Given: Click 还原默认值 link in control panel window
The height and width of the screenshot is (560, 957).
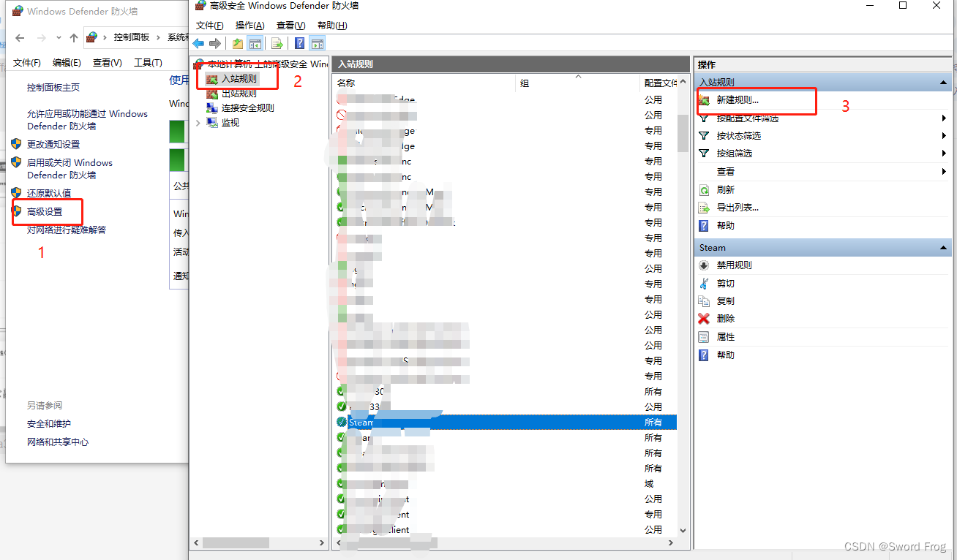Looking at the screenshot, I should coord(49,193).
